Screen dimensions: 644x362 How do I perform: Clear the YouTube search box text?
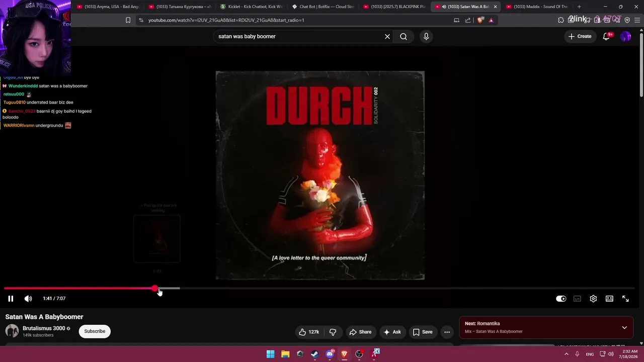click(x=387, y=36)
